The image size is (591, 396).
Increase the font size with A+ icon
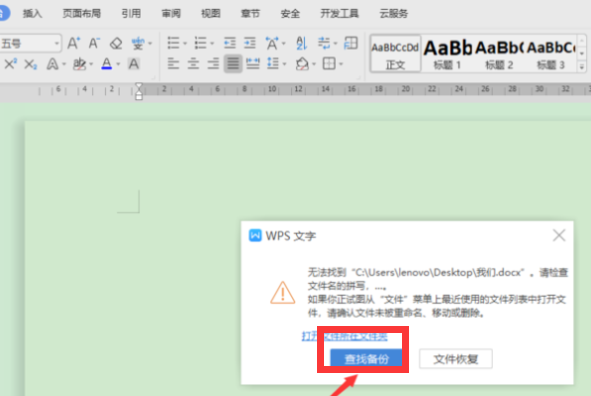73,43
